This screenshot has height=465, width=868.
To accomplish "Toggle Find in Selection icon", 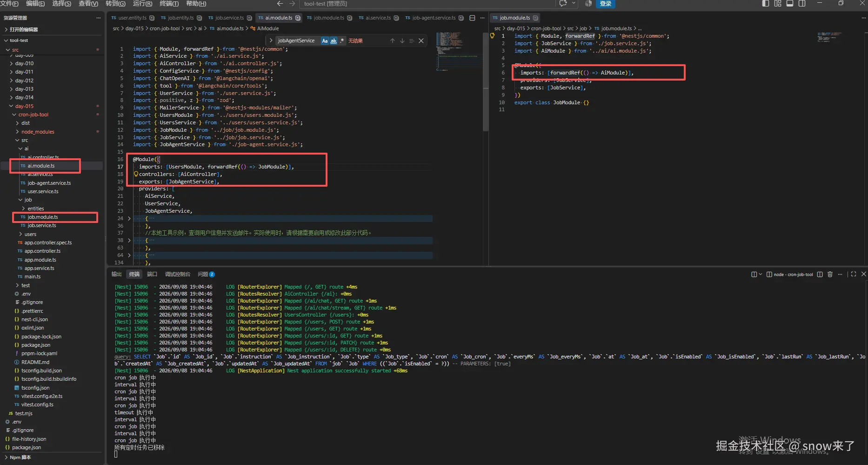I will [411, 40].
